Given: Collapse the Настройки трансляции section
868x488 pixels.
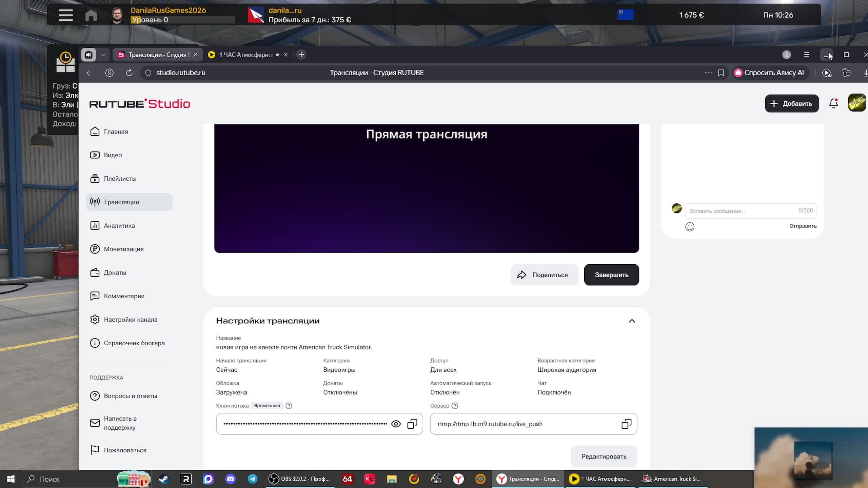Looking at the screenshot, I should (632, 321).
